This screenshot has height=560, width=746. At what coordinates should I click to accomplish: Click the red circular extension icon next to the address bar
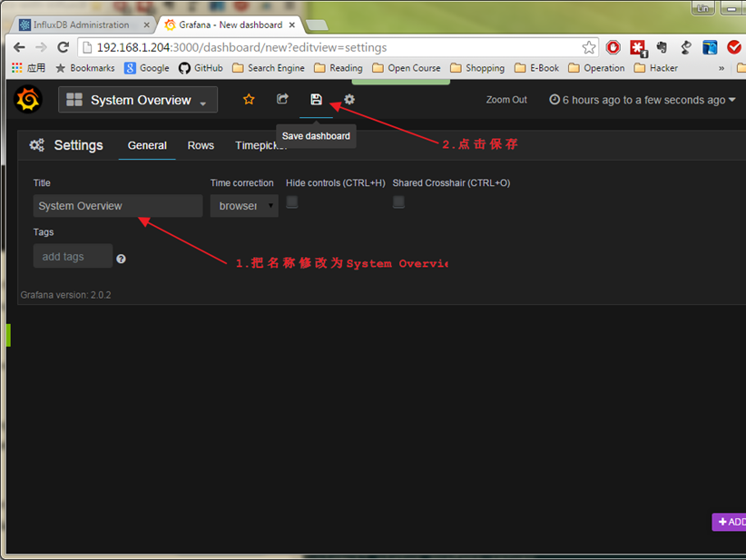(613, 47)
